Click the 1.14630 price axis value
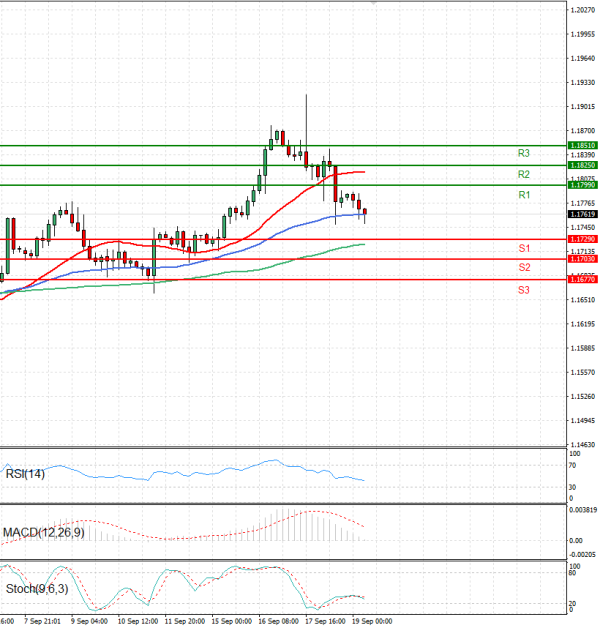 click(583, 445)
